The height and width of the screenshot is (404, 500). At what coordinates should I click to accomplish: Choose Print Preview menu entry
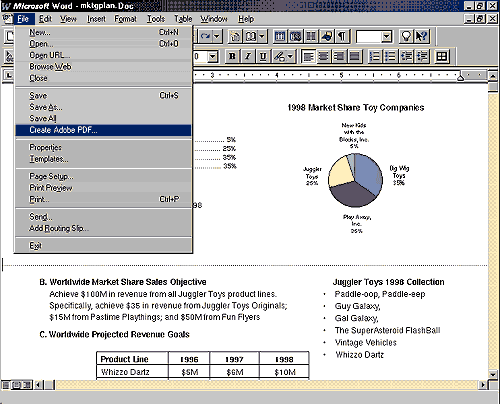(103, 188)
